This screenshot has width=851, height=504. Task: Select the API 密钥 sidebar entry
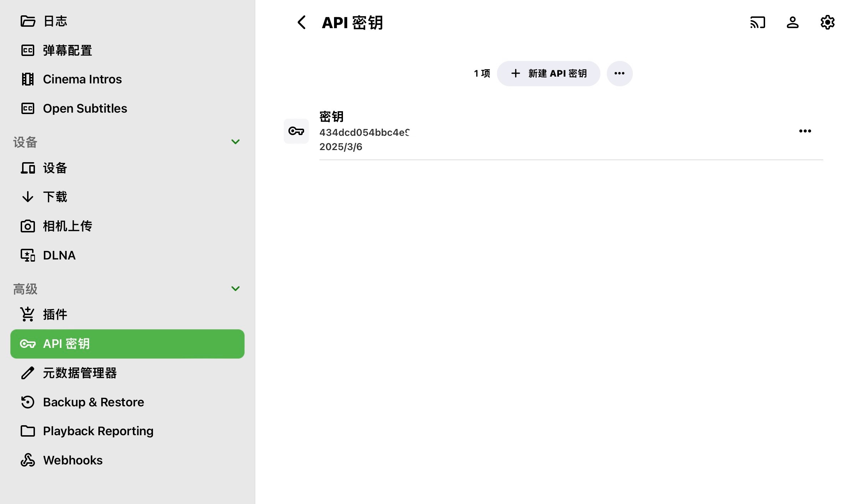click(127, 344)
